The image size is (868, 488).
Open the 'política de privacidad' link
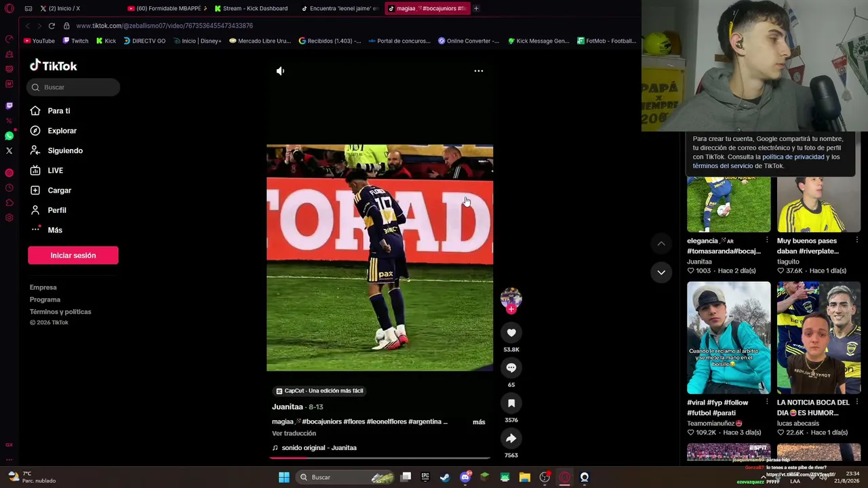tap(793, 157)
